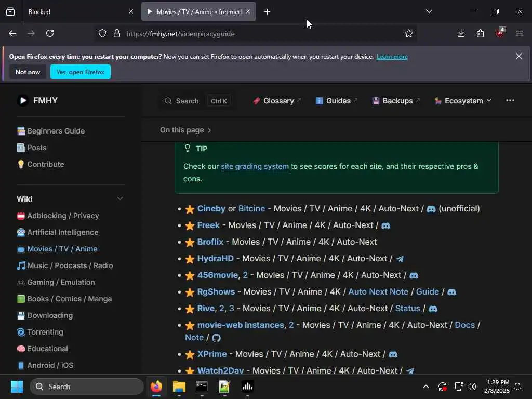Open the Discord icon beside Freek
This screenshot has width=532, height=399.
pyautogui.click(x=386, y=225)
